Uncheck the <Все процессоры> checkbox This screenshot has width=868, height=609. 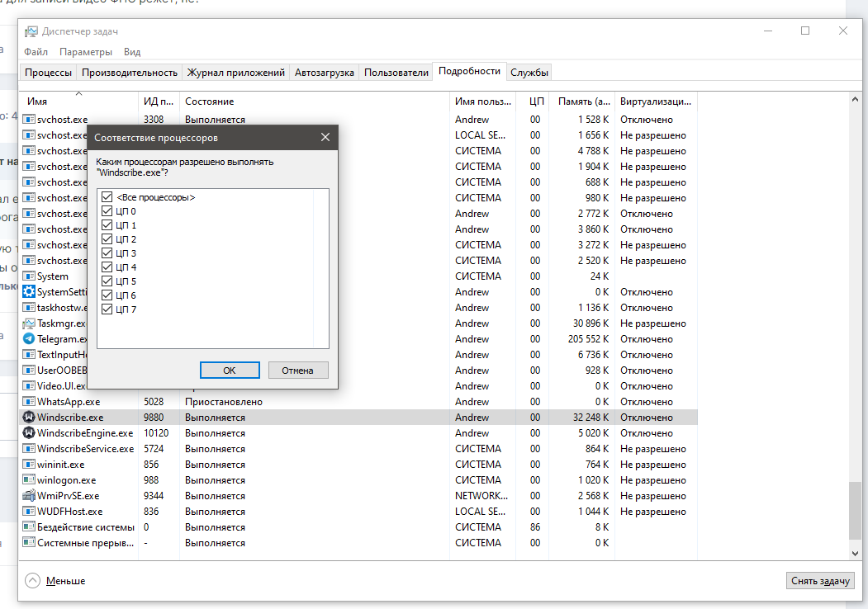(x=106, y=198)
